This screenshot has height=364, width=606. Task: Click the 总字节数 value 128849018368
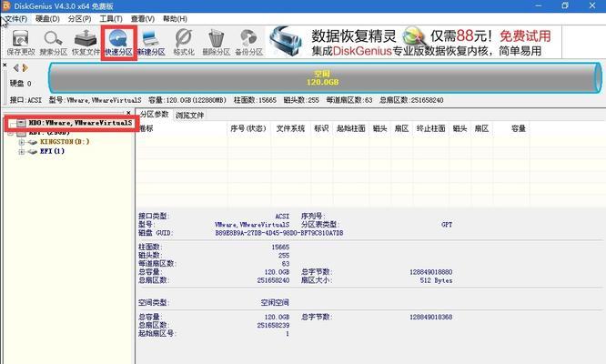[x=431, y=317]
